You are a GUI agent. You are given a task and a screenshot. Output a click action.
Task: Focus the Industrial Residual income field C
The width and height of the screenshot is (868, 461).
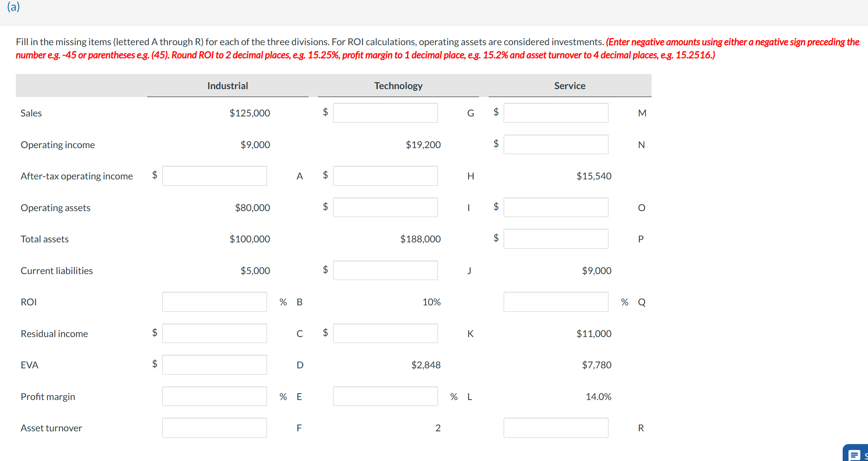tap(214, 333)
